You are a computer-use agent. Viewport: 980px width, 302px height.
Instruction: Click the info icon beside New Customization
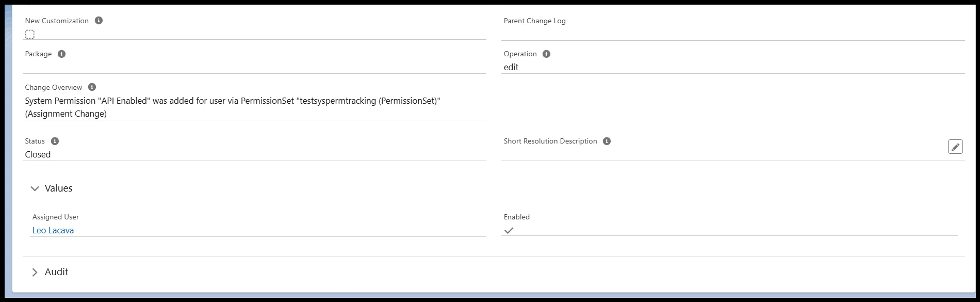click(x=99, y=21)
